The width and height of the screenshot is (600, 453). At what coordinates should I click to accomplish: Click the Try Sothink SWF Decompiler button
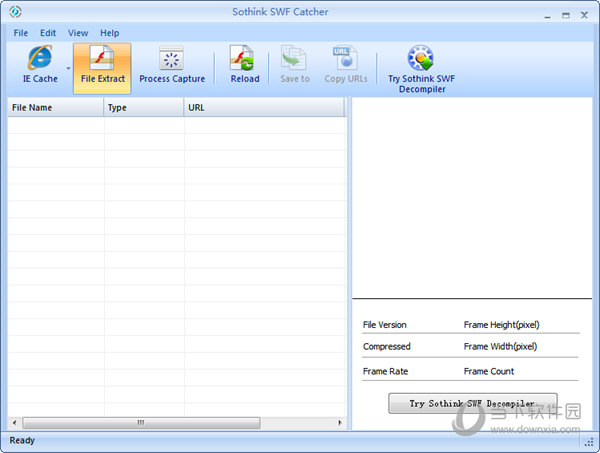(473, 403)
